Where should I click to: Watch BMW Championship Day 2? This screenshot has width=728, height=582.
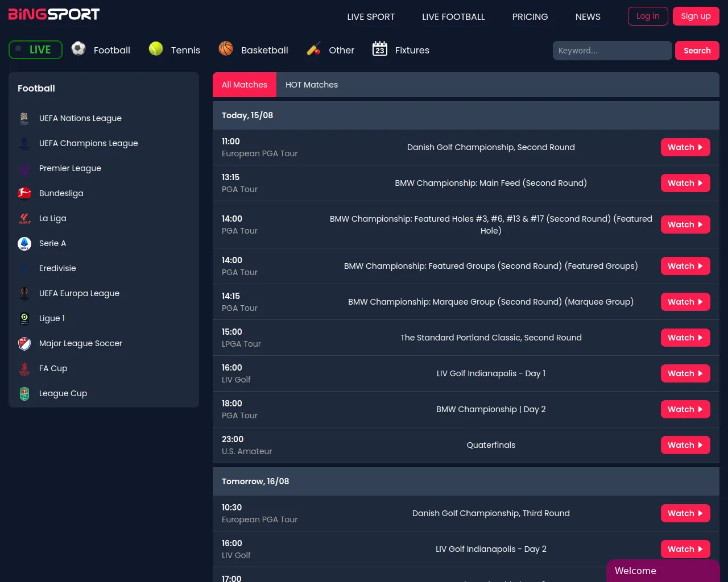click(685, 409)
